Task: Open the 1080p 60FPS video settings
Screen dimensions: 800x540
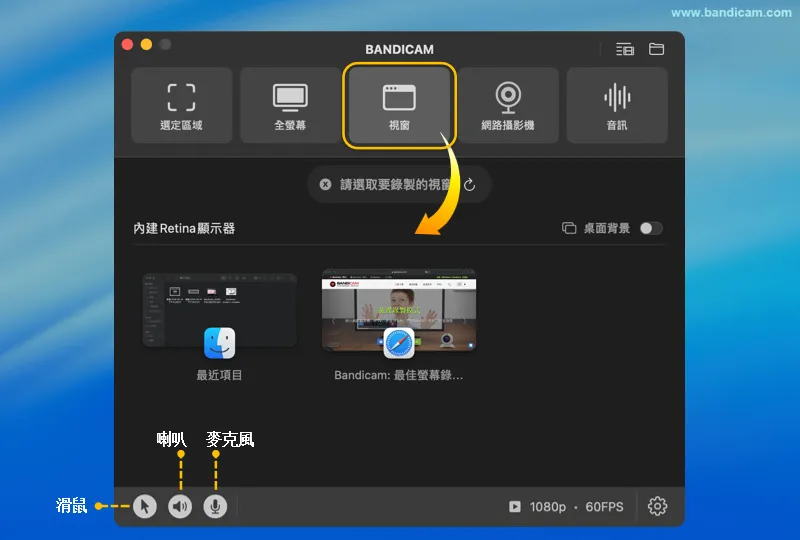Action: pyautogui.click(x=566, y=506)
